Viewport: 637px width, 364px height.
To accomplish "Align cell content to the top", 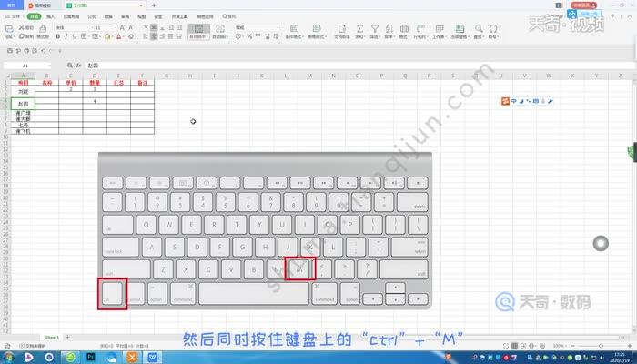I will [x=146, y=27].
